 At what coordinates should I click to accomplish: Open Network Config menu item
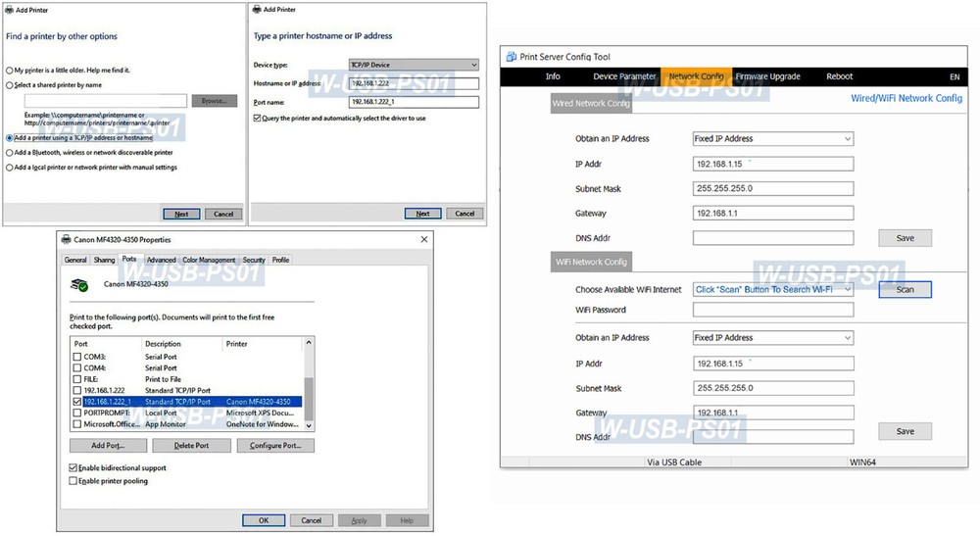[696, 76]
